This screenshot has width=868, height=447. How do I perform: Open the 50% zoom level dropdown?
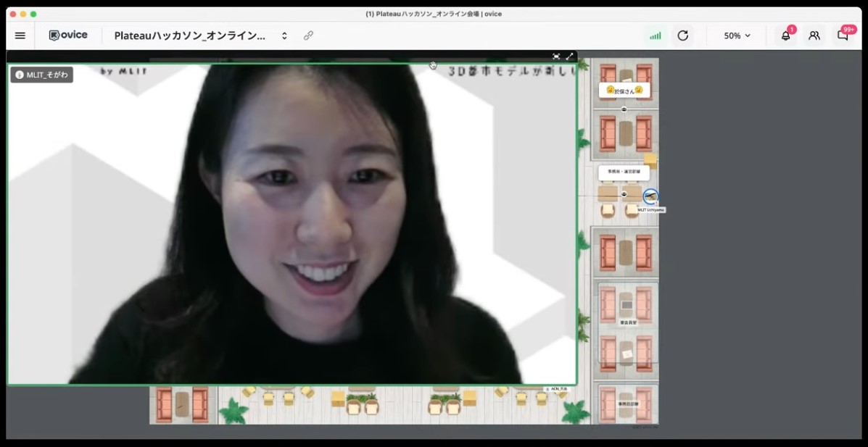737,35
